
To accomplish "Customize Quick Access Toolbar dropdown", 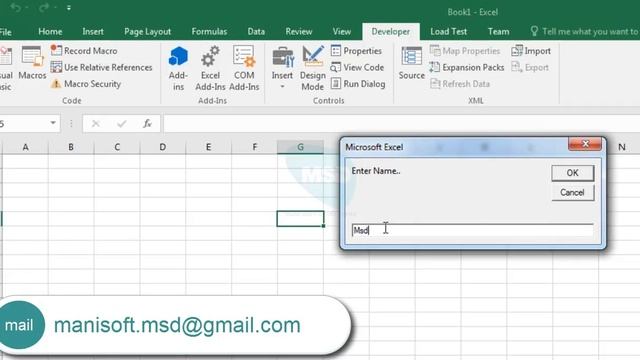I will click(x=69, y=8).
